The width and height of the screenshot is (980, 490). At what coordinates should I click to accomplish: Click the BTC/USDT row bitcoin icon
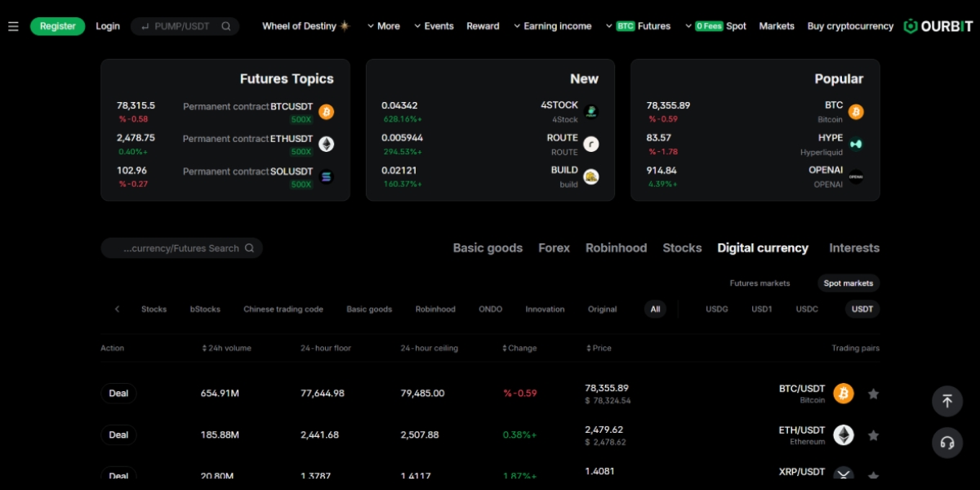844,394
